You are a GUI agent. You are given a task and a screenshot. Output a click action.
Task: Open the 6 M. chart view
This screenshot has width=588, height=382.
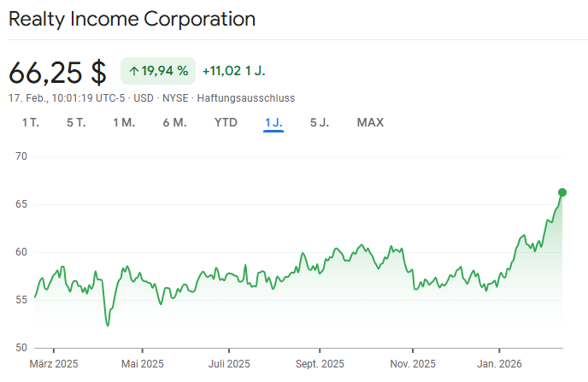tap(174, 122)
